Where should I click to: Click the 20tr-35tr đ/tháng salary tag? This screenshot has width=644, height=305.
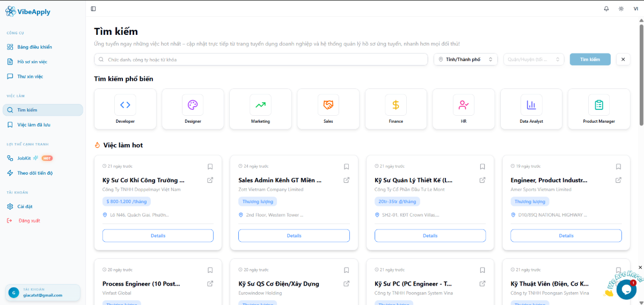pos(397,202)
